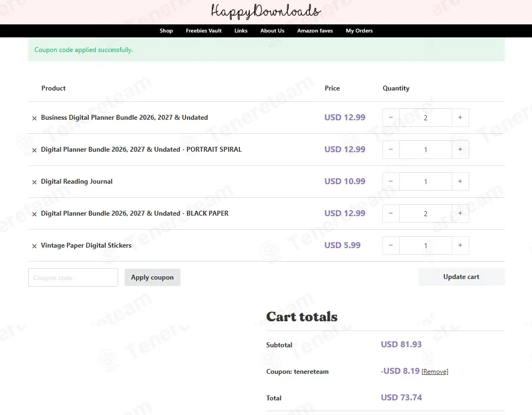Visit the About Us page
This screenshot has height=415, width=532.
coord(273,30)
